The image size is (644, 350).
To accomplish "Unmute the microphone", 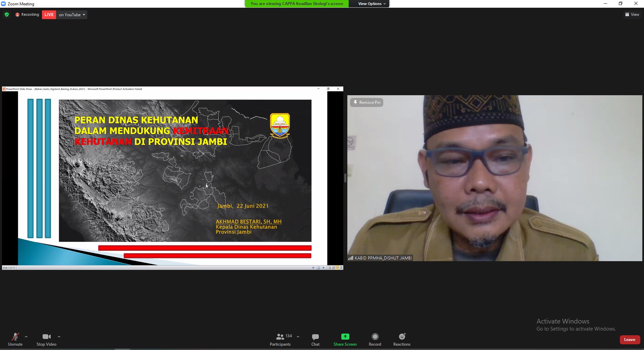I will (15, 339).
